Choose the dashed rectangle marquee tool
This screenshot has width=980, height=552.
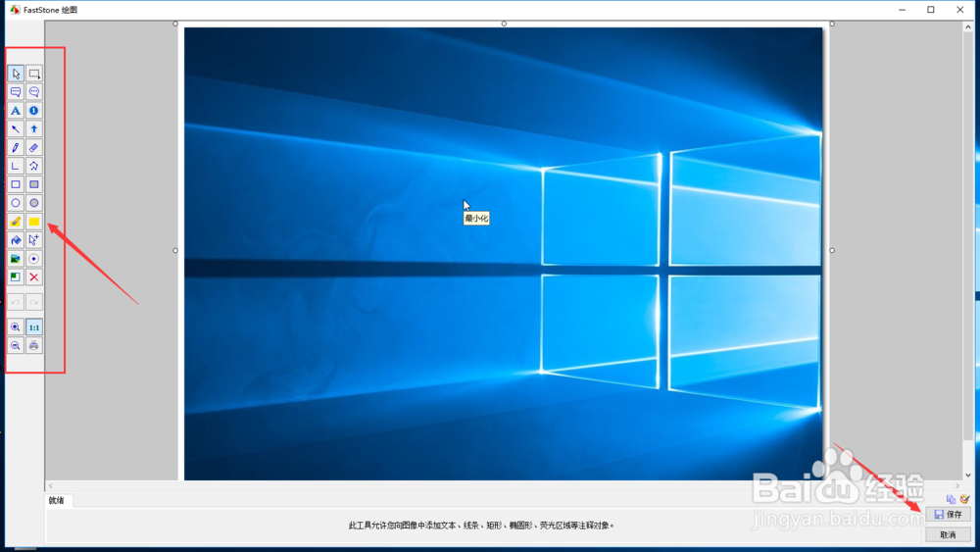point(33,74)
